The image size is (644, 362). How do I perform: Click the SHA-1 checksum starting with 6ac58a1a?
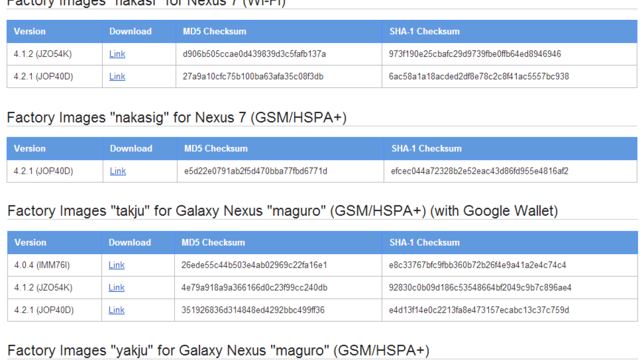(x=479, y=77)
